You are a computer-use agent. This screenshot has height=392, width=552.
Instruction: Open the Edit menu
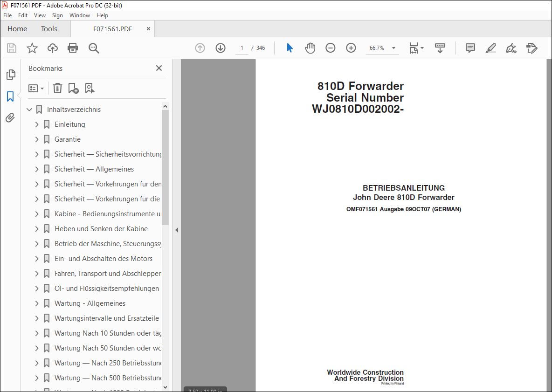pos(23,15)
